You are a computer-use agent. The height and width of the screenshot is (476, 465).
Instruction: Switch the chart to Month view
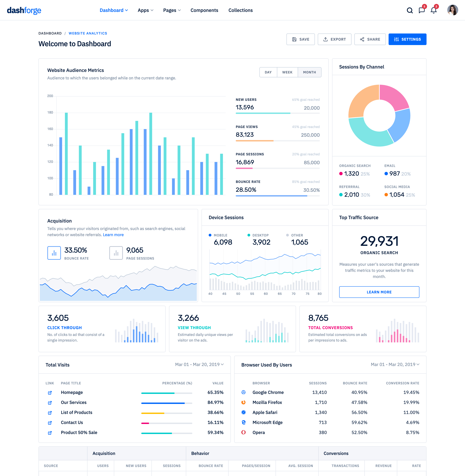[x=309, y=72]
